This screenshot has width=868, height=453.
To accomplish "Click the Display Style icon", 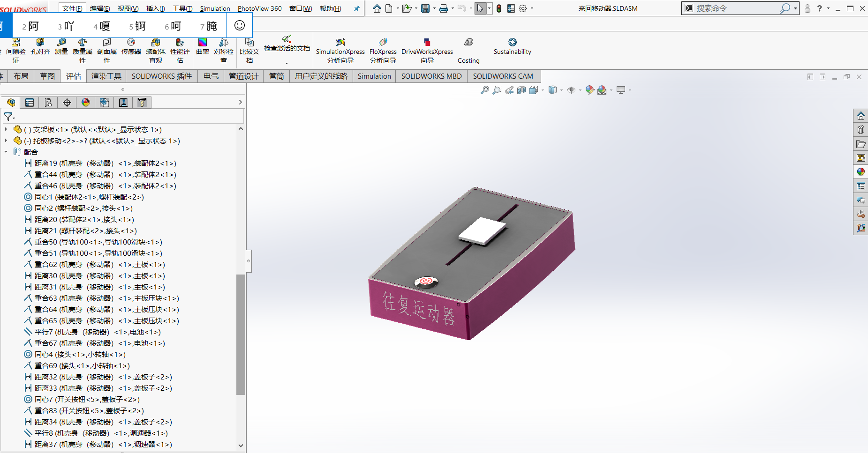I will (553, 90).
